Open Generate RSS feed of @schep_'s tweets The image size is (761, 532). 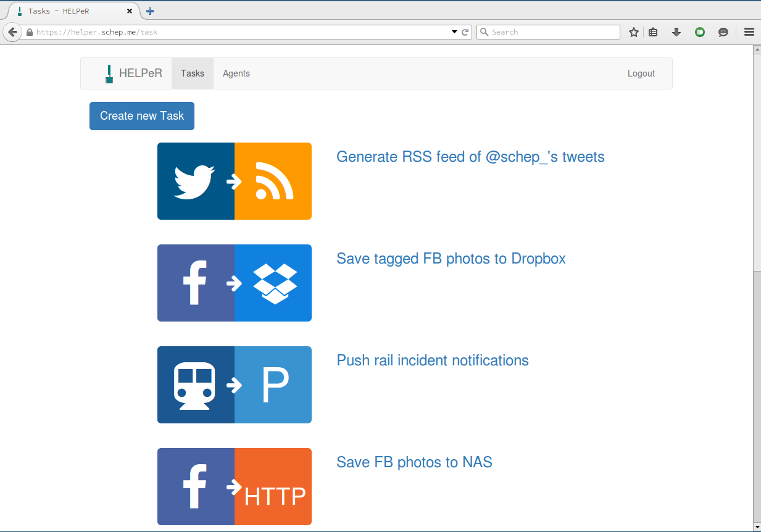[470, 157]
